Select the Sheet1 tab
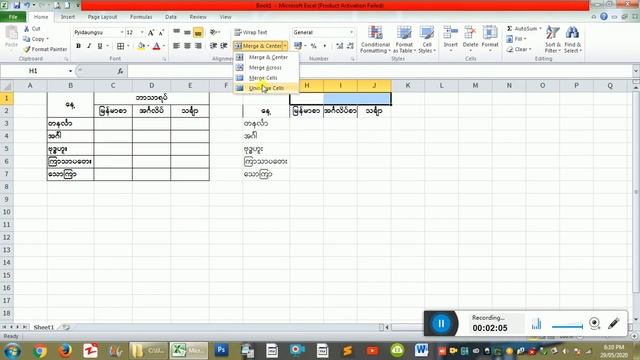The height and width of the screenshot is (360, 640). (44, 327)
